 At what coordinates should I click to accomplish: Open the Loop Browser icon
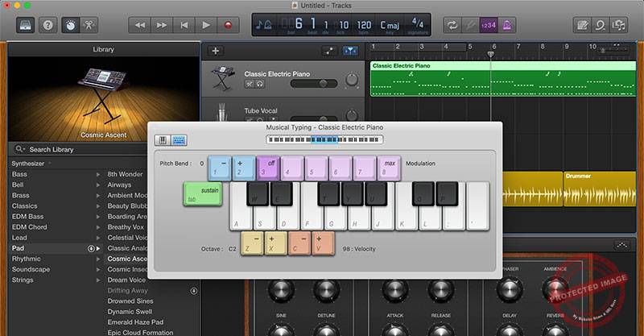coord(600,25)
